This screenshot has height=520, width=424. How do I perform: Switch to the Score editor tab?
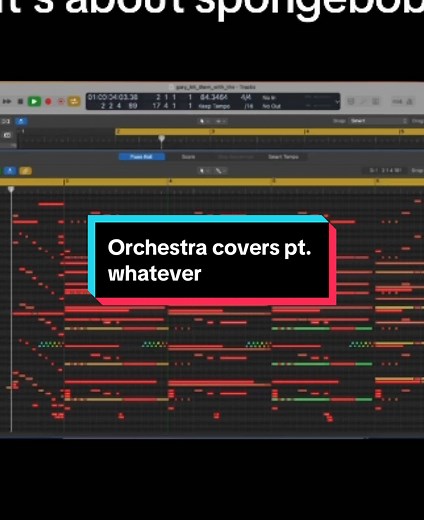pos(188,157)
